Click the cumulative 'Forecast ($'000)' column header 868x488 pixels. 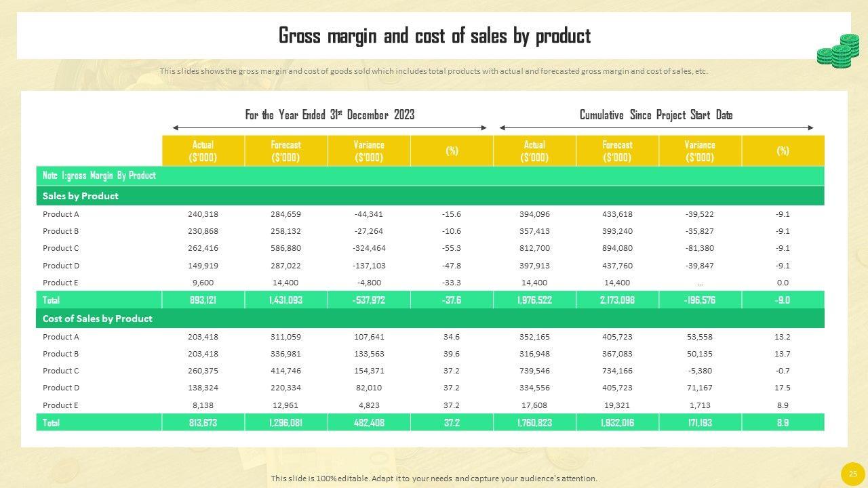coord(617,150)
